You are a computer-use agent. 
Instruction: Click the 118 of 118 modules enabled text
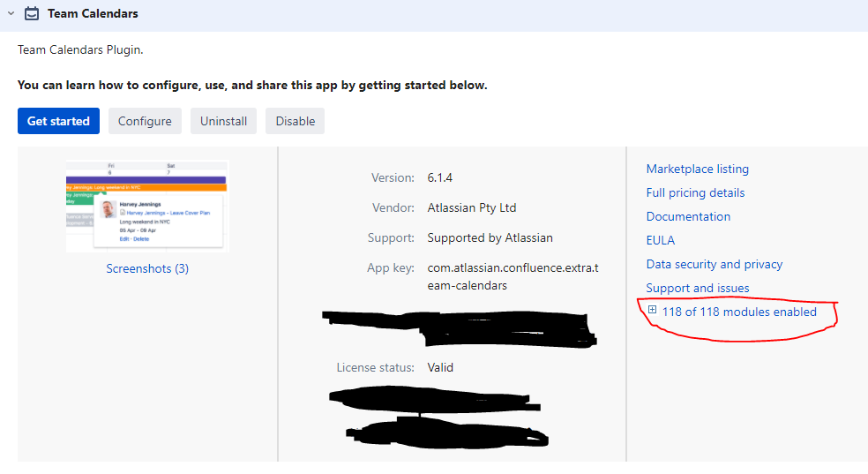739,312
